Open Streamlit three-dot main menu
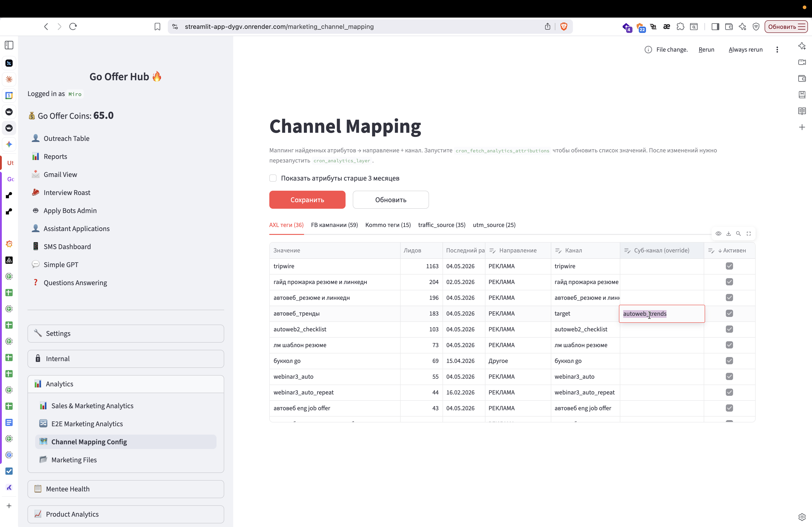This screenshot has height=527, width=812. pos(777,49)
